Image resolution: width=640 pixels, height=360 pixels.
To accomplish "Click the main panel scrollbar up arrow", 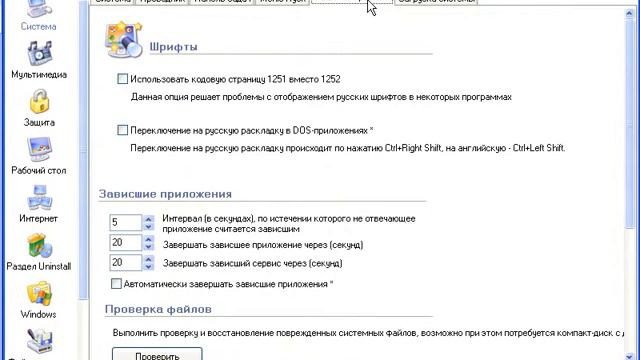I will click(629, 13).
